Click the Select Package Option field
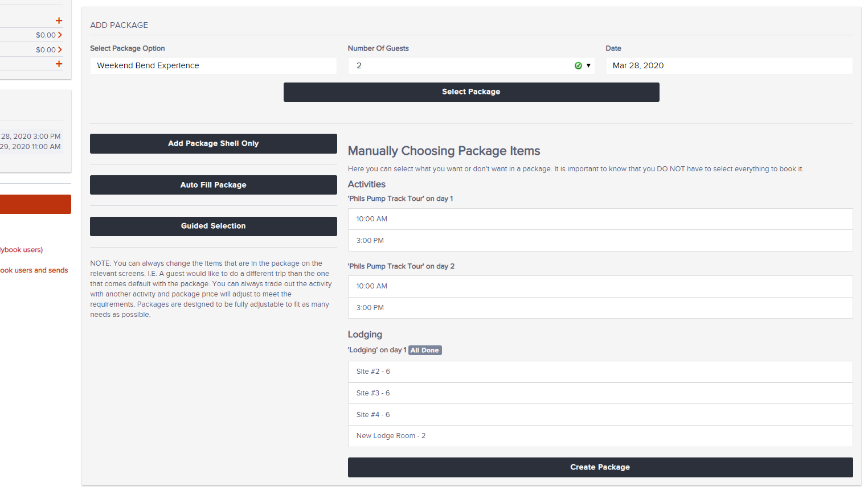 pyautogui.click(x=214, y=65)
